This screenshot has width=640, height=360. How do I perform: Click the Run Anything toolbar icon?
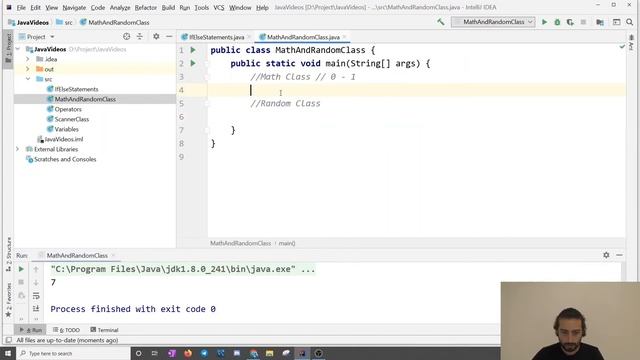pos(616,22)
